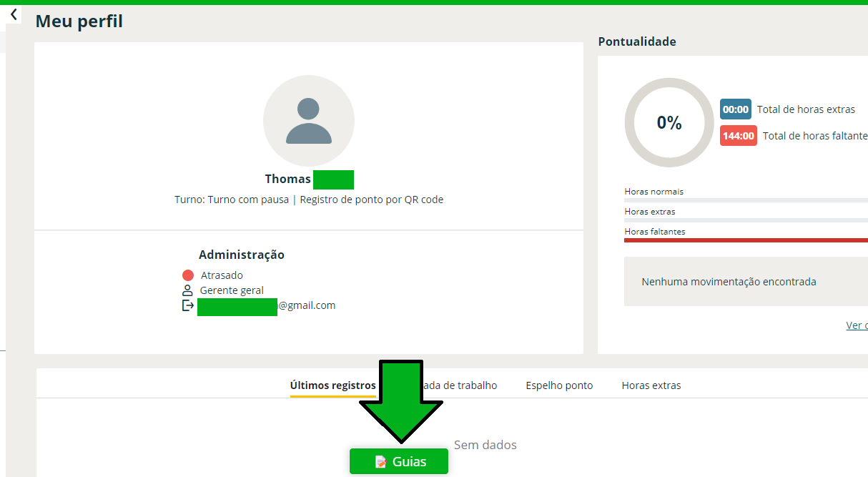Screen dimensions: 868x477
Task: Click the 0% punctuality donut chart
Action: click(669, 123)
